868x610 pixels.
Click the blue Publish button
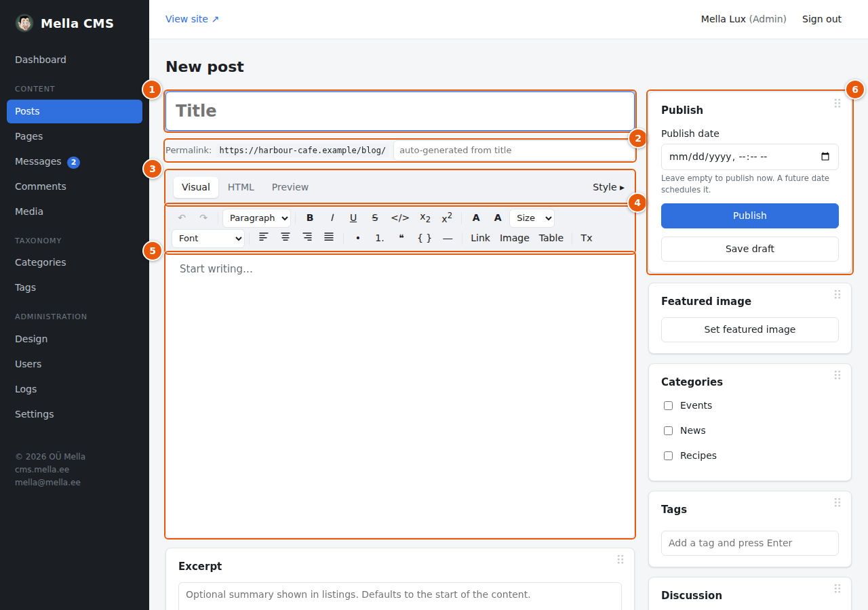[x=750, y=216]
